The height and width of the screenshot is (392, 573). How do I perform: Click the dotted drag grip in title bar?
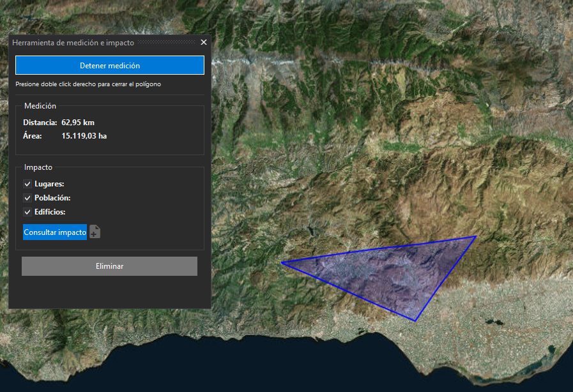coord(166,42)
